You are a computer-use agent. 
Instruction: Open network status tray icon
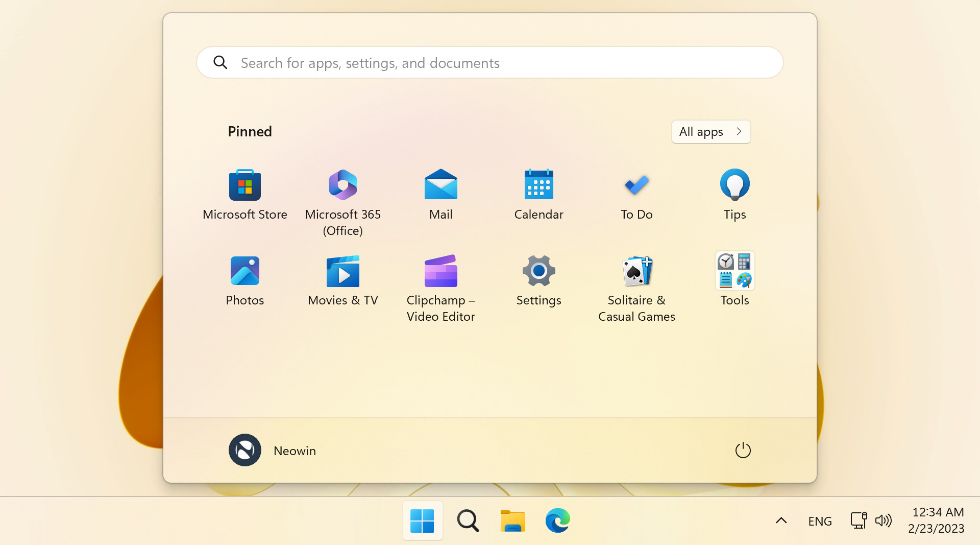coord(859,521)
